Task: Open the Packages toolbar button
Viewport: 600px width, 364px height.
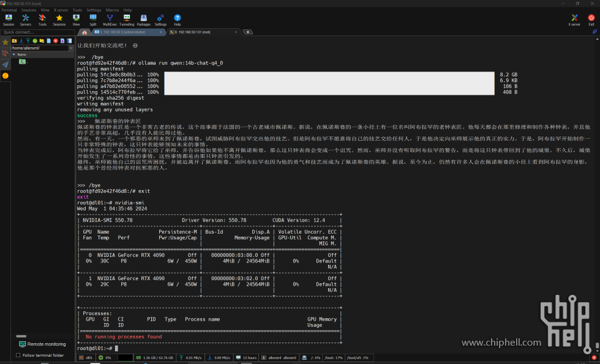Action: [143, 20]
